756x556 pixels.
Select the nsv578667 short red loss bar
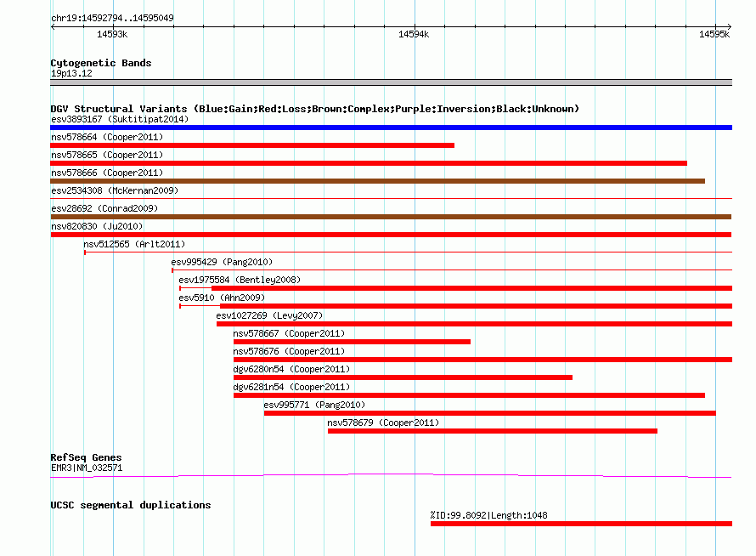352,342
